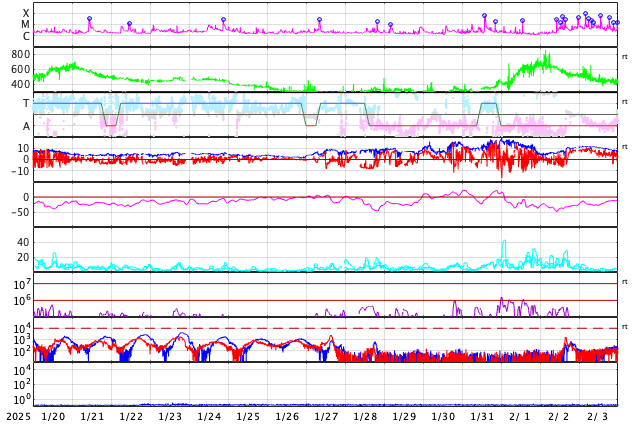
Task: Select the 400 axis label
Action: point(20,84)
